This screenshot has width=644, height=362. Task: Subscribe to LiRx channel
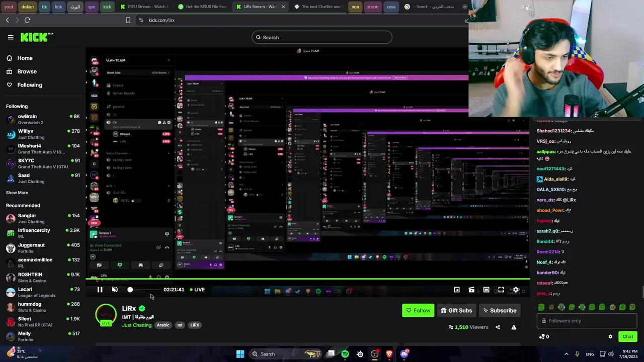tap(500, 311)
